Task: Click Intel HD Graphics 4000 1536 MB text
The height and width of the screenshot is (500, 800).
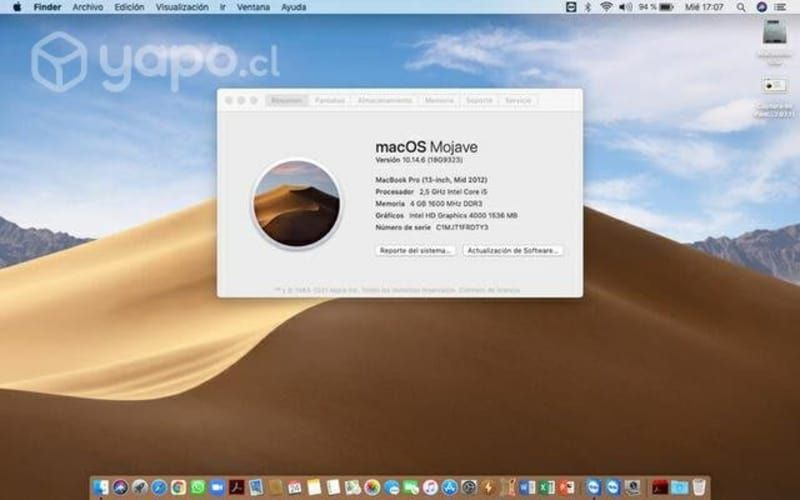Action: tap(463, 215)
